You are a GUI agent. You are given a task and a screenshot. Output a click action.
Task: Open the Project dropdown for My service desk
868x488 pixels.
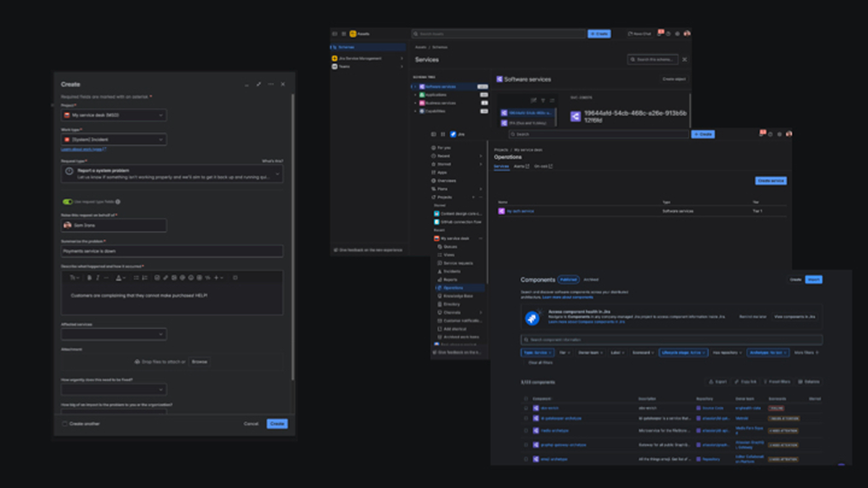pyautogui.click(x=113, y=115)
